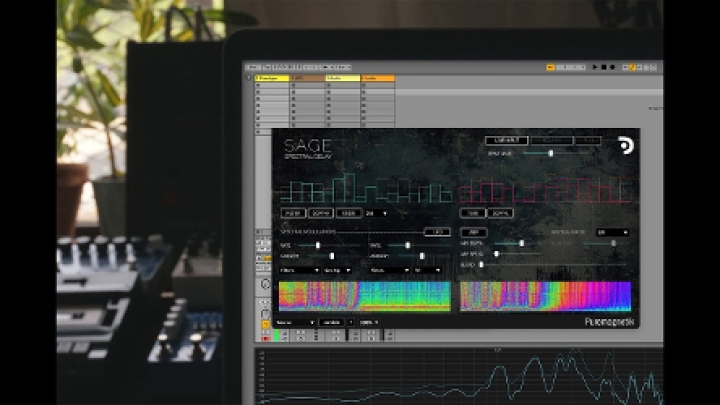This screenshot has height=405, width=720.
Task: Click the clock icon left of SAGE window
Action: tap(265, 284)
